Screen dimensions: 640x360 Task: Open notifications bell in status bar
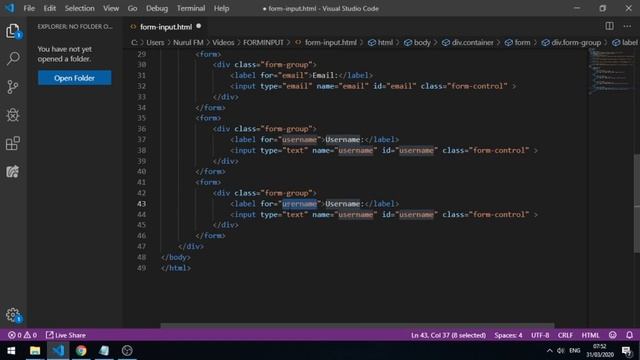point(629,335)
